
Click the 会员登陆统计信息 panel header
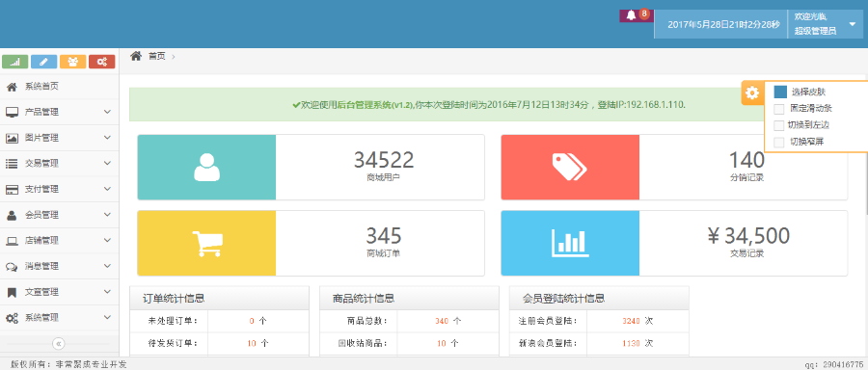pos(599,298)
